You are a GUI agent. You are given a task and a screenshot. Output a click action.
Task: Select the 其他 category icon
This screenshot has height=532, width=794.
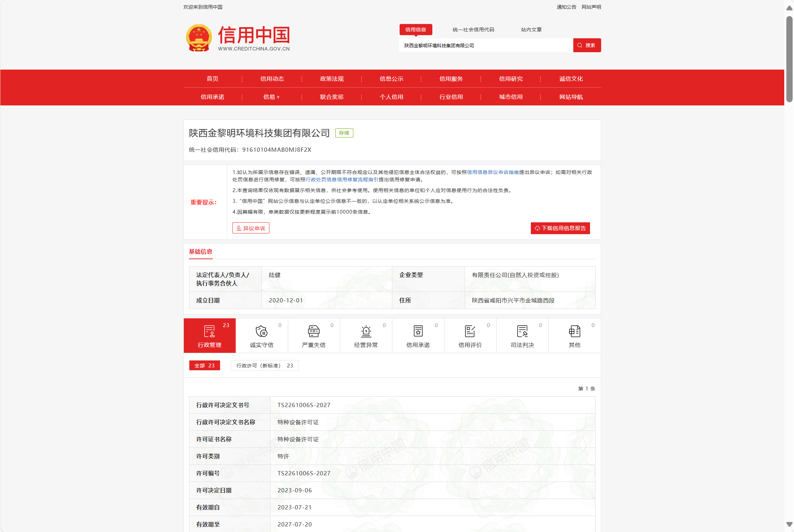pos(574,332)
